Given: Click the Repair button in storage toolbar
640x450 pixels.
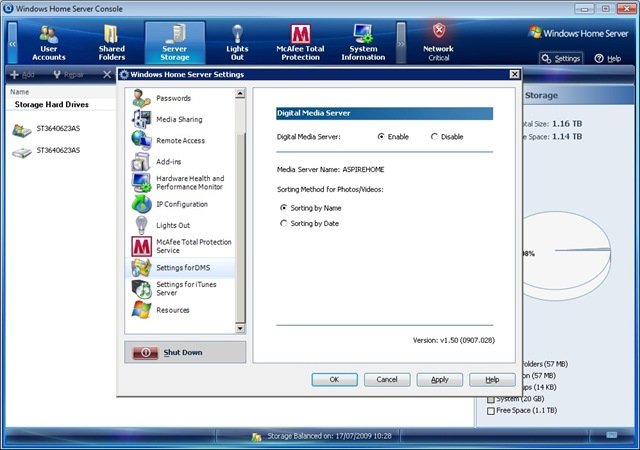Looking at the screenshot, I should coord(69,74).
